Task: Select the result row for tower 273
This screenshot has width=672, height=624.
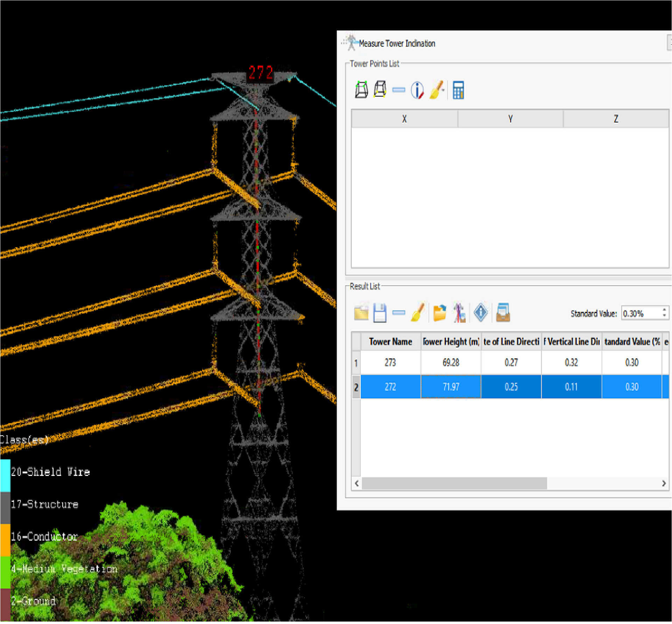Action: [x=391, y=363]
